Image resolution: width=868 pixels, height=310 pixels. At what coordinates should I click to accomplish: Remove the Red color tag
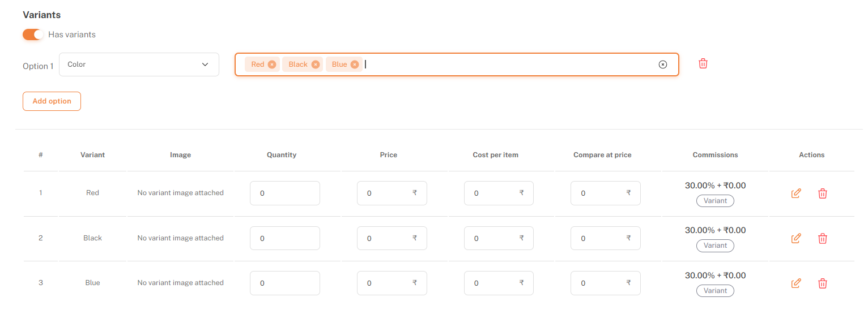[x=272, y=64]
